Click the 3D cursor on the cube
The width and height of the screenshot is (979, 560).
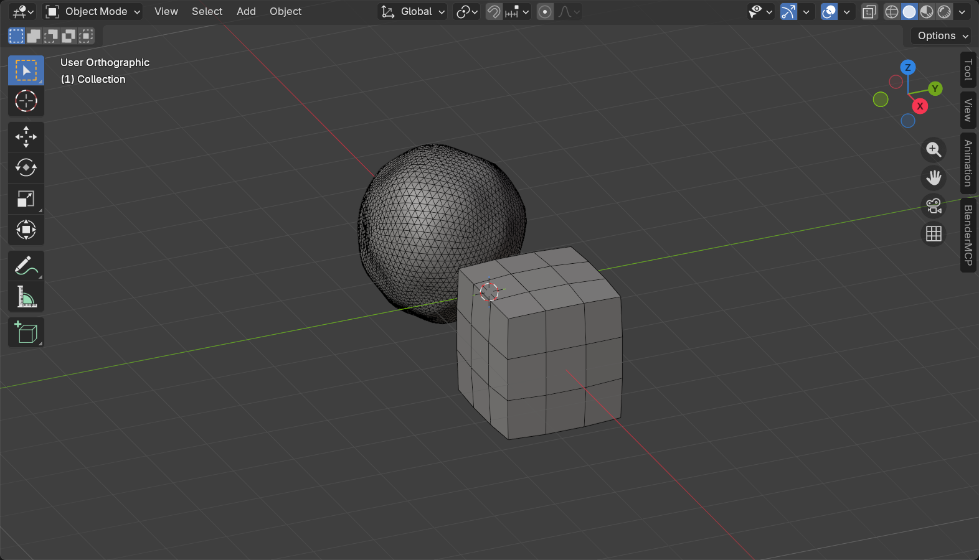[489, 291]
